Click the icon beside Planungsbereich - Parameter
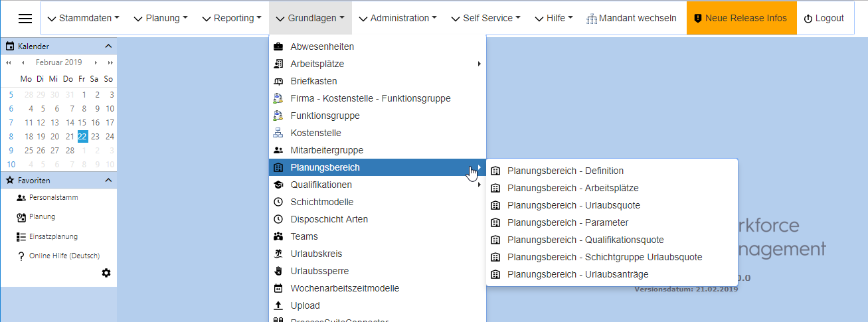 click(495, 222)
